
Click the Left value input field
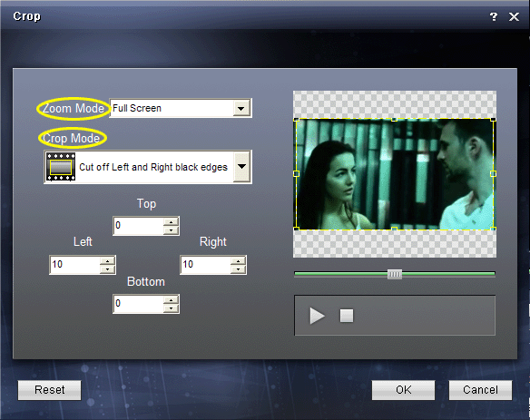[74, 265]
